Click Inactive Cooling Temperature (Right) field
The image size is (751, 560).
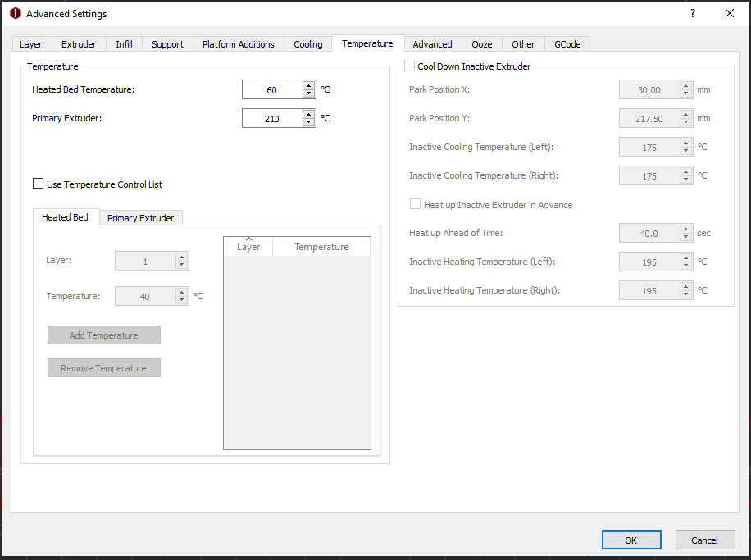[649, 175]
